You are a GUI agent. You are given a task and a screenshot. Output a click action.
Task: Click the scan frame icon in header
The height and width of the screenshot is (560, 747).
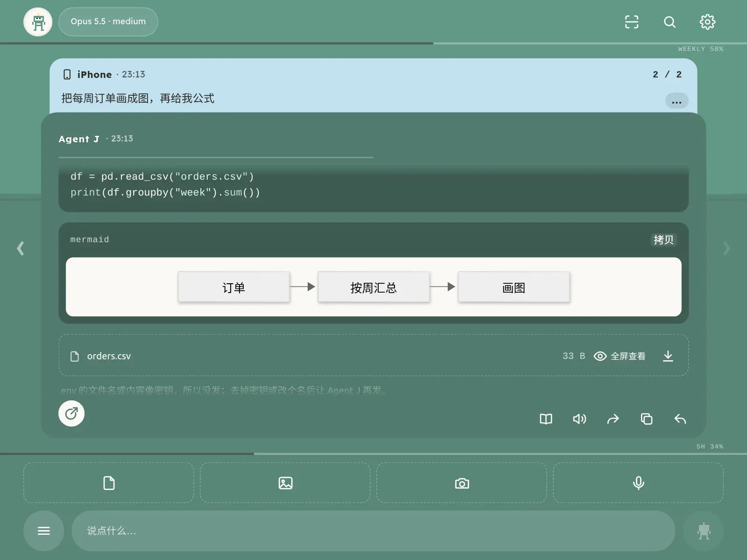coord(632,22)
